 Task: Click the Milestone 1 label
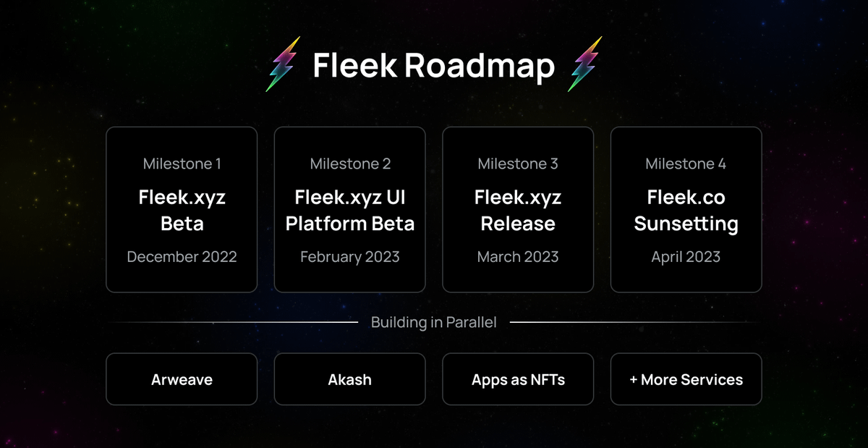click(182, 164)
